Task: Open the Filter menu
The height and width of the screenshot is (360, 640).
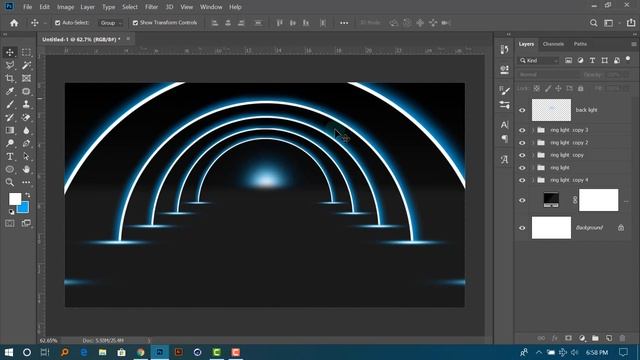Action: click(151, 7)
